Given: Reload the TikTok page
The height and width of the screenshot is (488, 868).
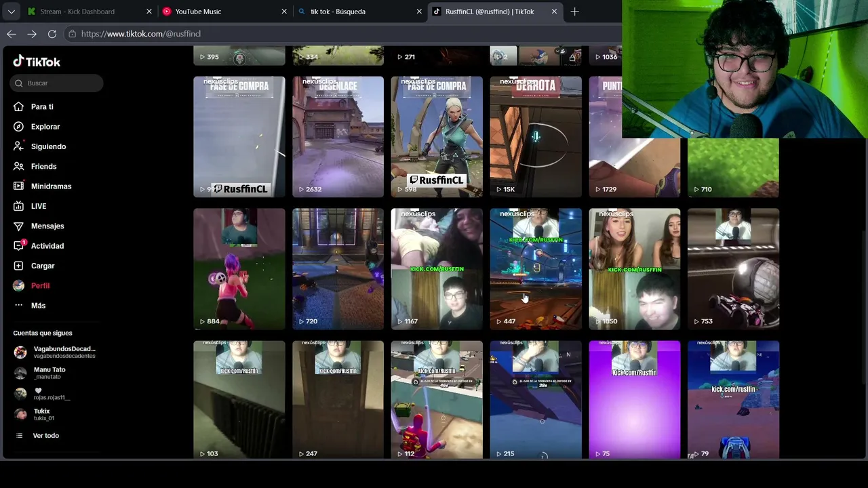Looking at the screenshot, I should tap(52, 34).
